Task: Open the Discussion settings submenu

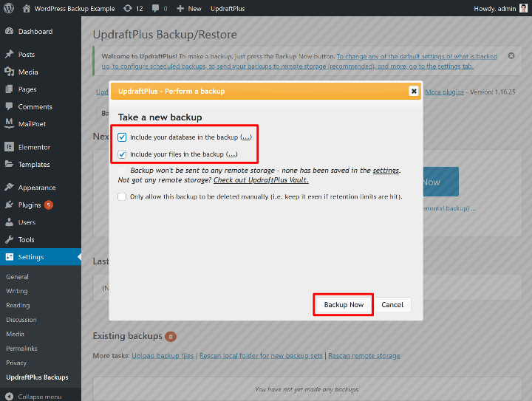Action: [21, 320]
